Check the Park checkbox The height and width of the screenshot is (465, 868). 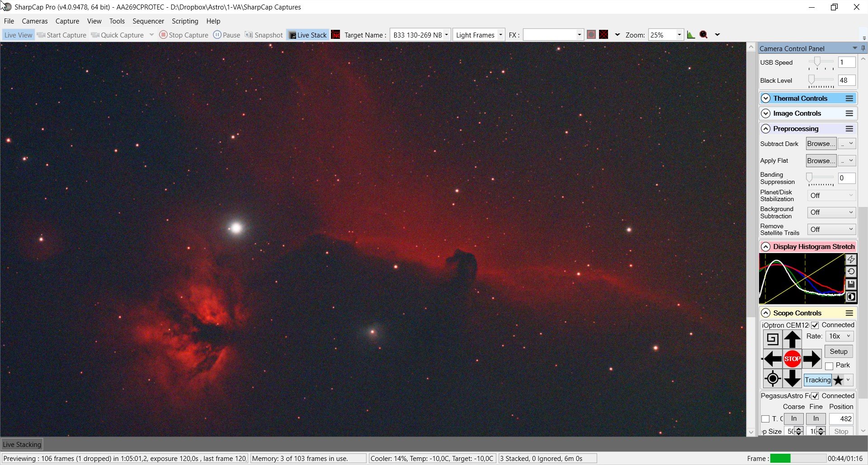829,366
